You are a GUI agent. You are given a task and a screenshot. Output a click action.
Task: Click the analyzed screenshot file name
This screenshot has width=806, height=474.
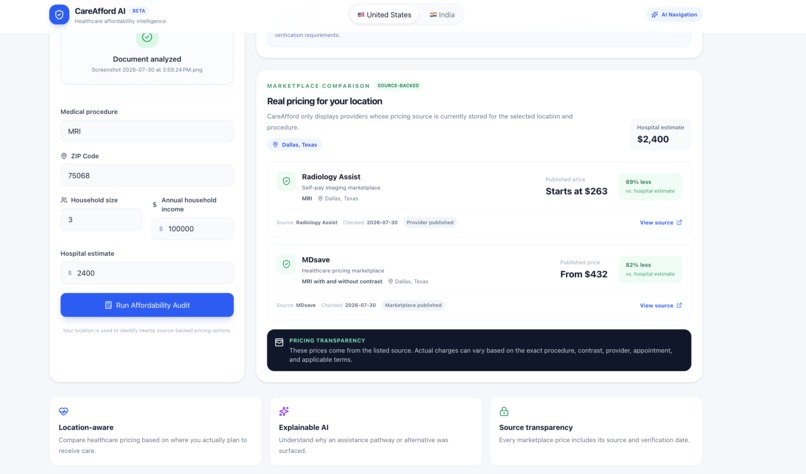147,69
